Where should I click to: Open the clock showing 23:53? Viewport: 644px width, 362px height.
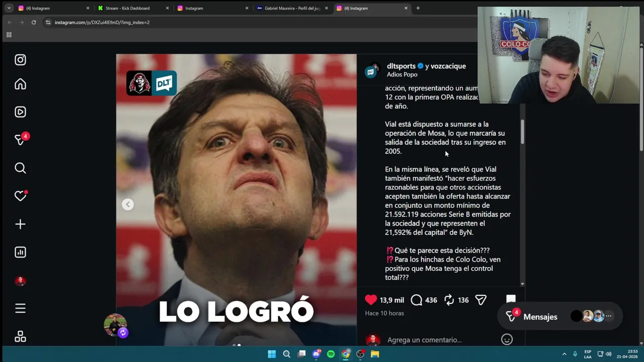click(x=627, y=354)
